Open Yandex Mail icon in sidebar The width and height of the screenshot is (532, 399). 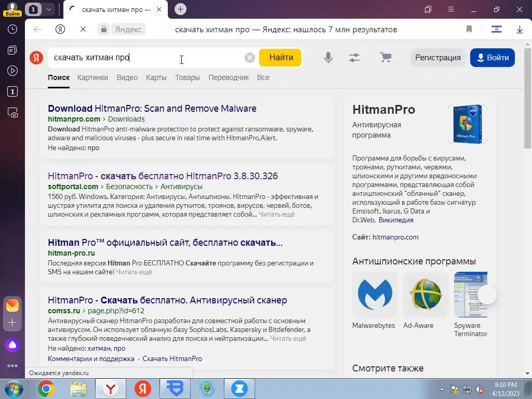pyautogui.click(x=12, y=305)
